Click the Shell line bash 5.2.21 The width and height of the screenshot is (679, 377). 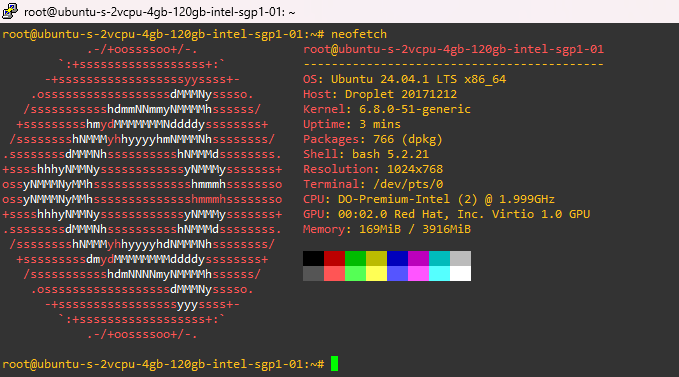(x=366, y=154)
